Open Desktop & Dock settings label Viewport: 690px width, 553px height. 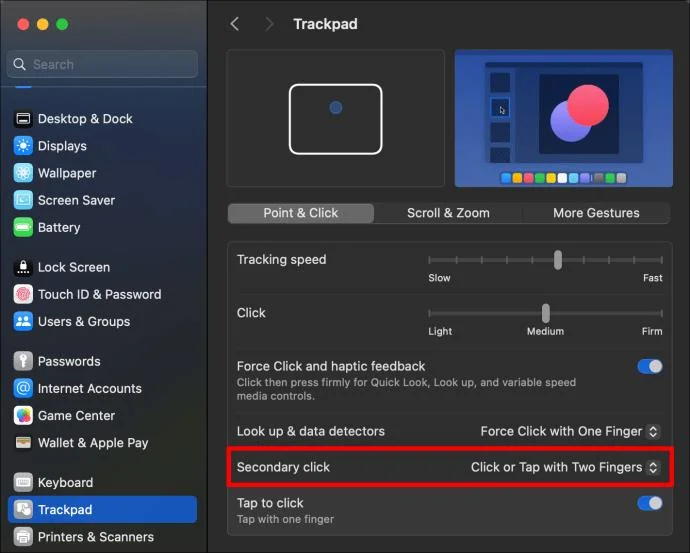(85, 119)
